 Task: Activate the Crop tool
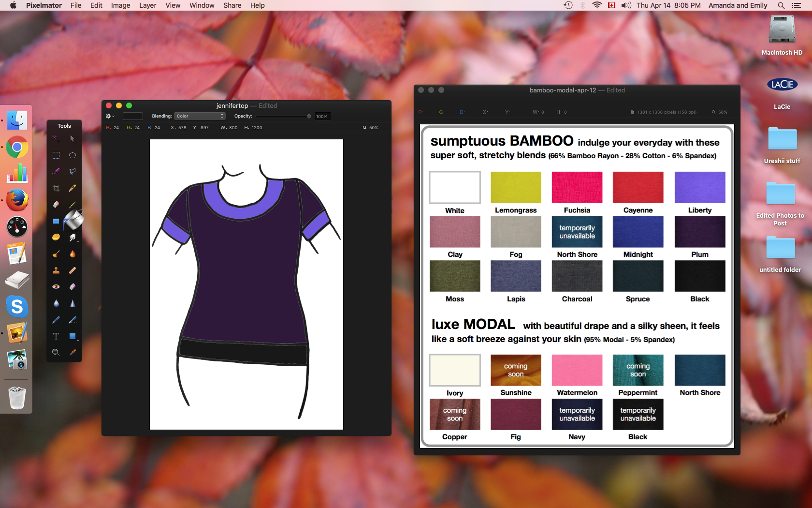coord(56,188)
